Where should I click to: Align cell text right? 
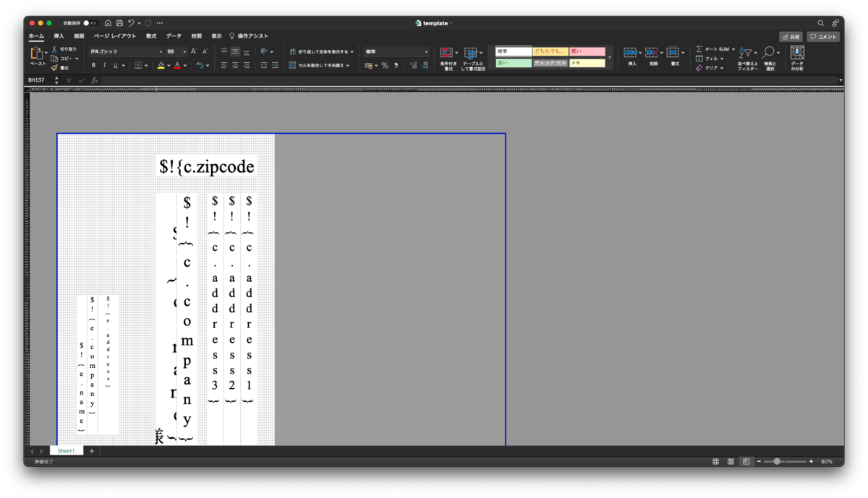tap(247, 65)
